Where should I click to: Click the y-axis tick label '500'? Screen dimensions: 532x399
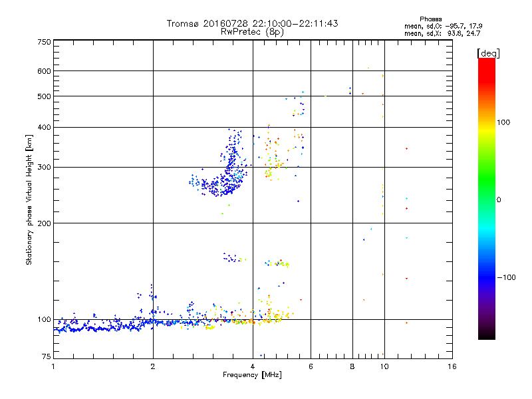(x=44, y=96)
